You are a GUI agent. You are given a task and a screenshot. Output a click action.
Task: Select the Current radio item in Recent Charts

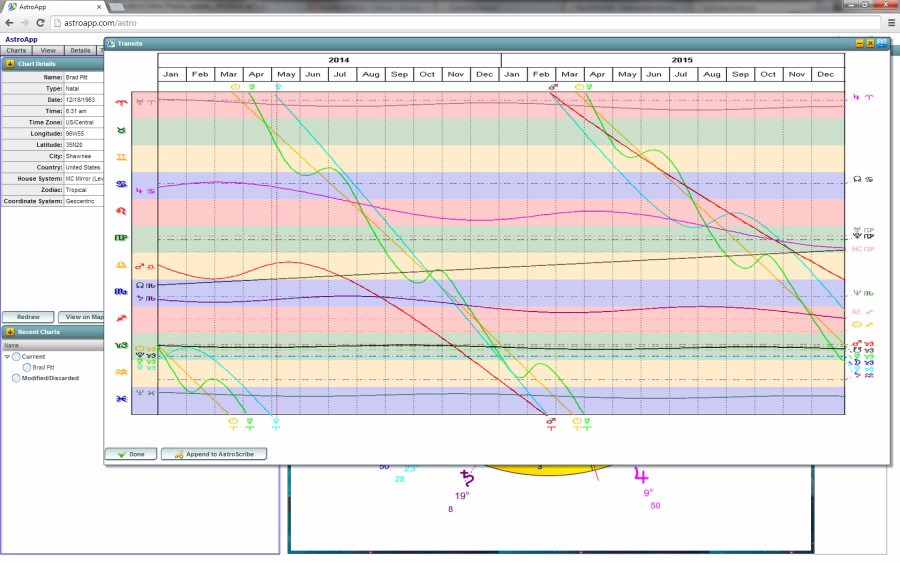click(17, 356)
